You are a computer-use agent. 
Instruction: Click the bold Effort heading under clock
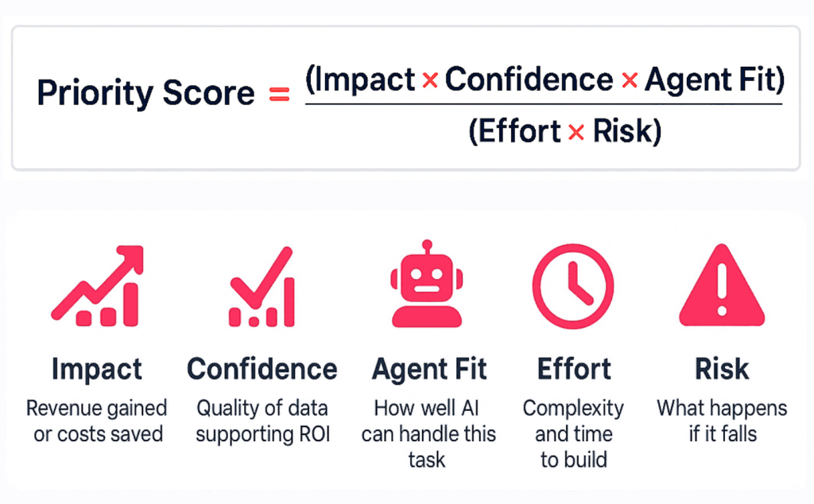point(574,369)
